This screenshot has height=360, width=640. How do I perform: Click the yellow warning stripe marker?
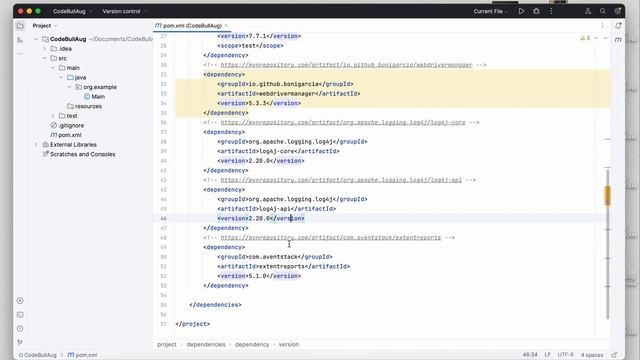pos(607,196)
